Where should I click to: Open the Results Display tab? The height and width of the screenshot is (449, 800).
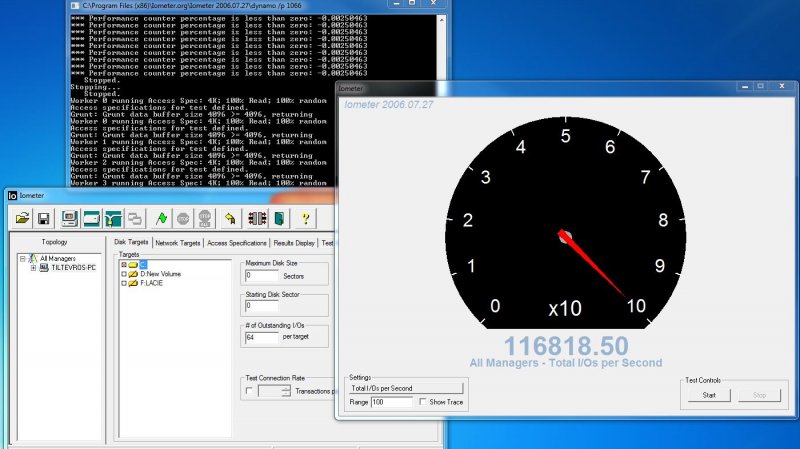294,243
